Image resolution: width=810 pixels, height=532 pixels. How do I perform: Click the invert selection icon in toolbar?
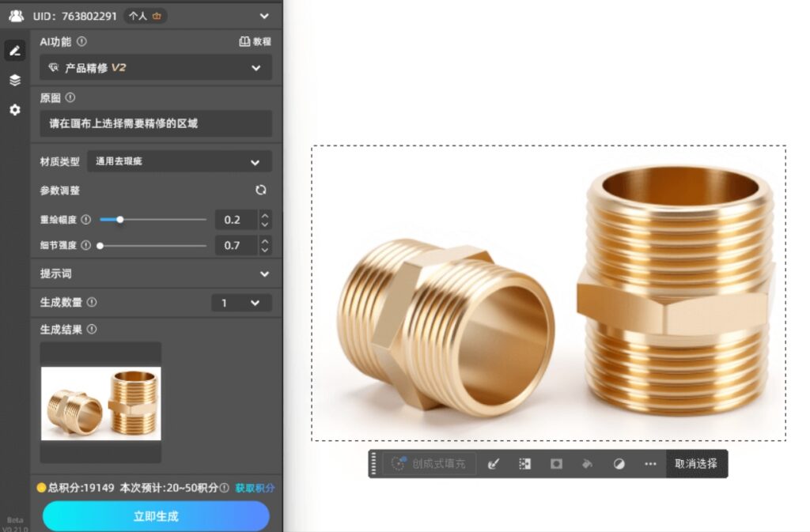(524, 464)
